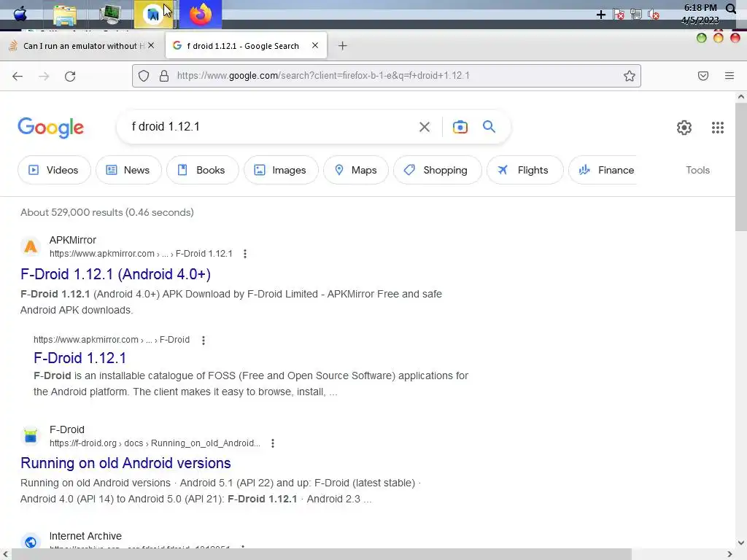Click the scroll up arrow of vertical scrollbar

[x=741, y=97]
